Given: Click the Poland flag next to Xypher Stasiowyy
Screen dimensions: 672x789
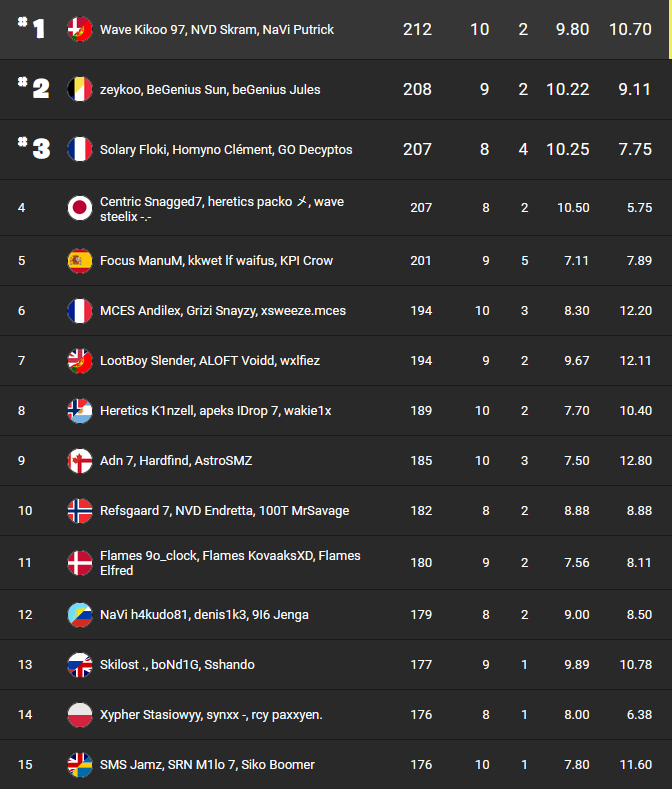Looking at the screenshot, I should [x=80, y=715].
